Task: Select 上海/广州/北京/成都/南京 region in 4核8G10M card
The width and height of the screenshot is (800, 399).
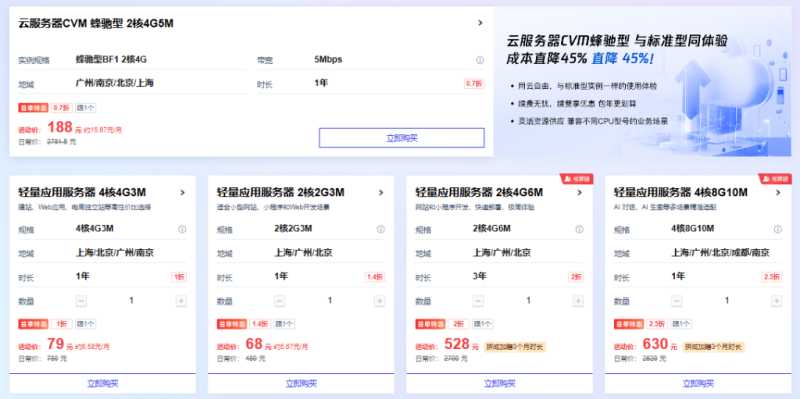Action: pyautogui.click(x=720, y=252)
